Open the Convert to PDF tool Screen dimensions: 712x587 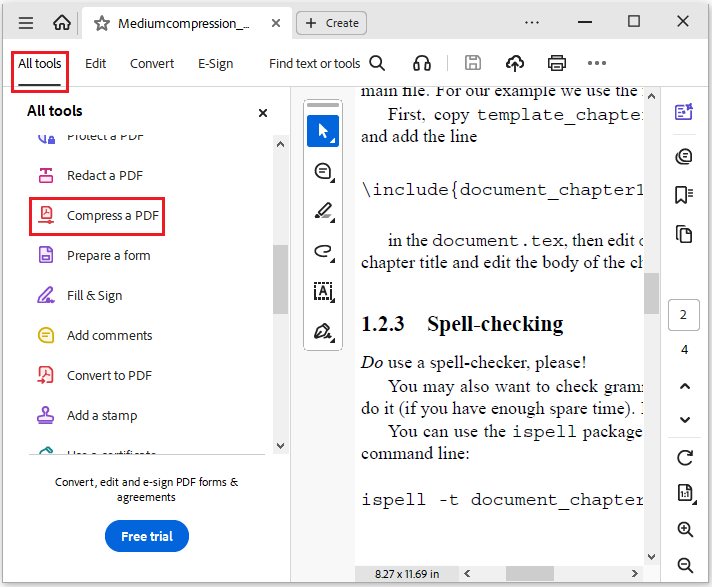(94, 375)
